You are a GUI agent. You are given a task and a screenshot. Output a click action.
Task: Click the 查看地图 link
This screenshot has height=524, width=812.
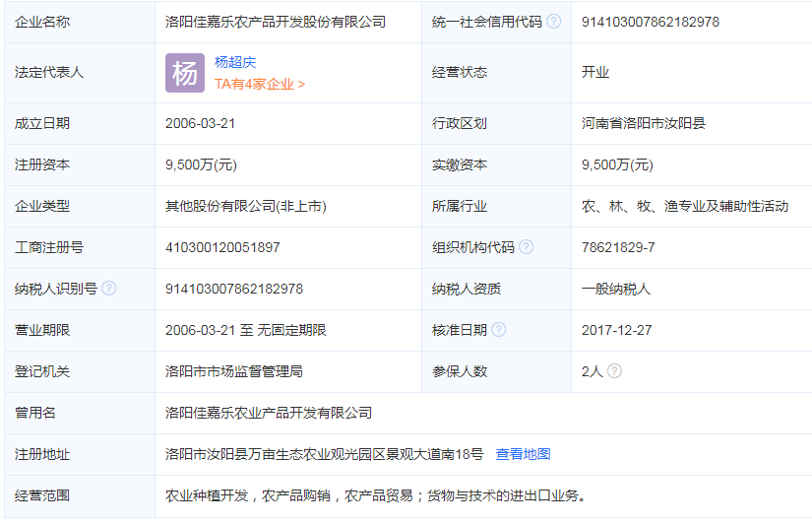point(523,454)
